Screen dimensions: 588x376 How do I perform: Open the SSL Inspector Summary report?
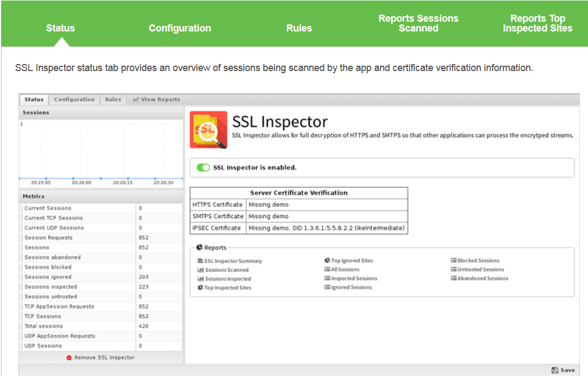(230, 261)
